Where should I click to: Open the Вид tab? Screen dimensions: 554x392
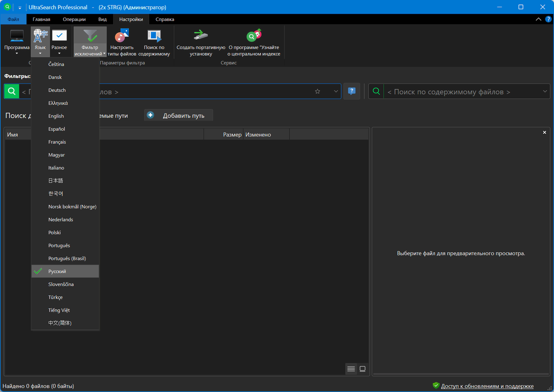click(102, 19)
